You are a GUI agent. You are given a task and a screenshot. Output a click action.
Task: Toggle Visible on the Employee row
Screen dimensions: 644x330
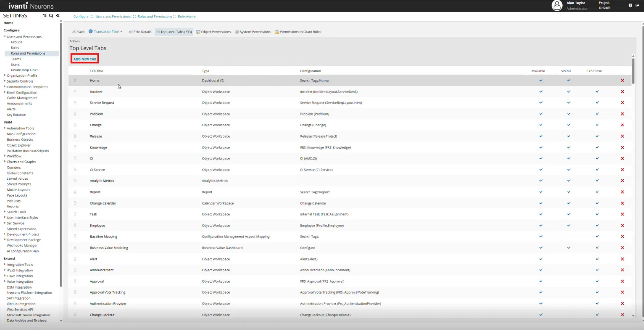pyautogui.click(x=569, y=225)
